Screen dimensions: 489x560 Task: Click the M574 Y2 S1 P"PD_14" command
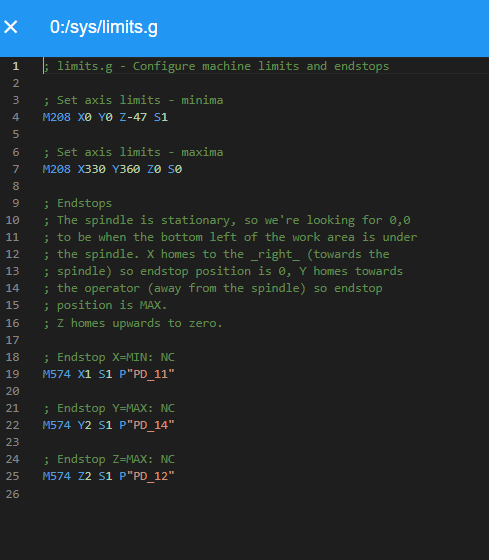click(x=109, y=425)
